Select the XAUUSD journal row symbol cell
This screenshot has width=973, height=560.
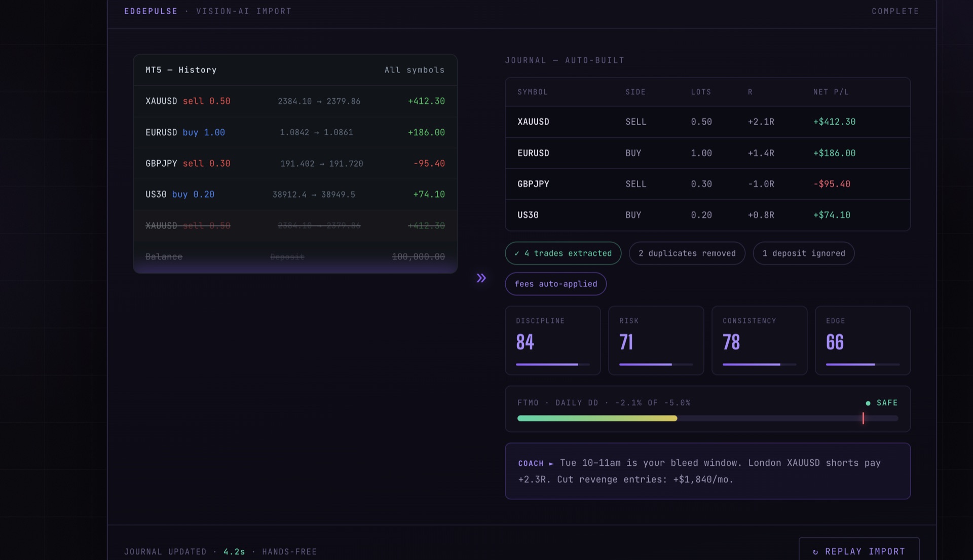pyautogui.click(x=533, y=122)
